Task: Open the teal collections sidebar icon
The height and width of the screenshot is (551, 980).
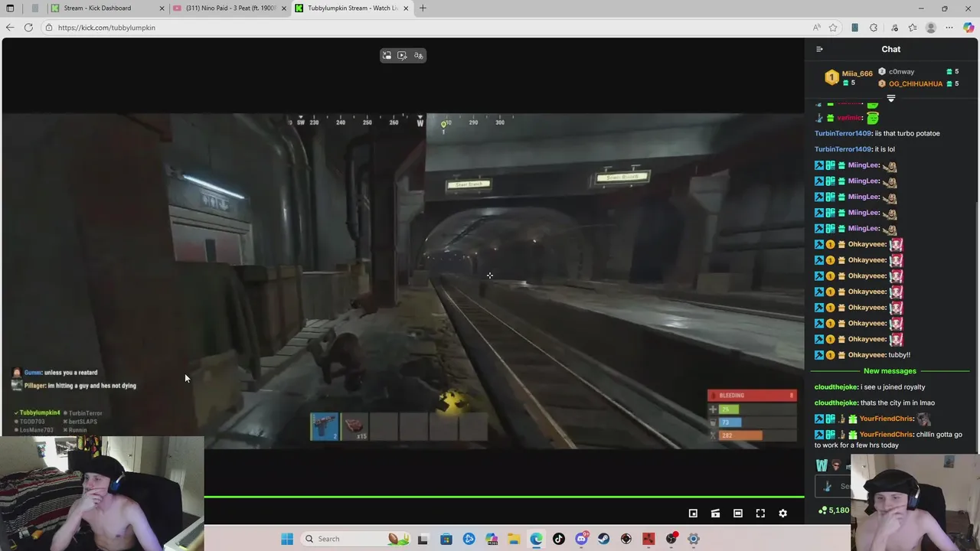Action: pos(854,28)
